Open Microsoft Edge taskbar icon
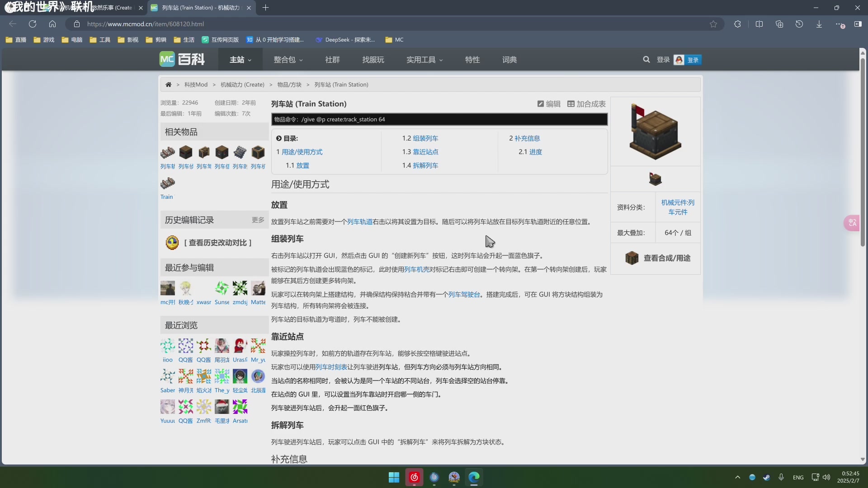Image resolution: width=868 pixels, height=488 pixels. 474,477
